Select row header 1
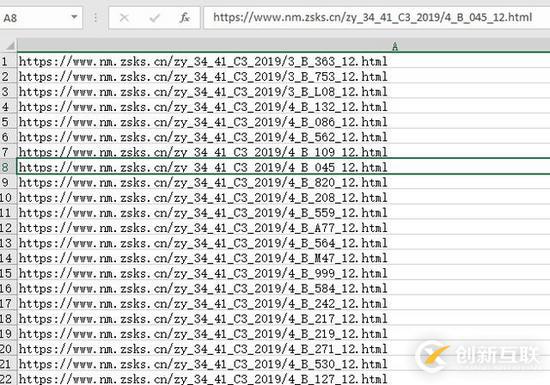 (x=8, y=61)
